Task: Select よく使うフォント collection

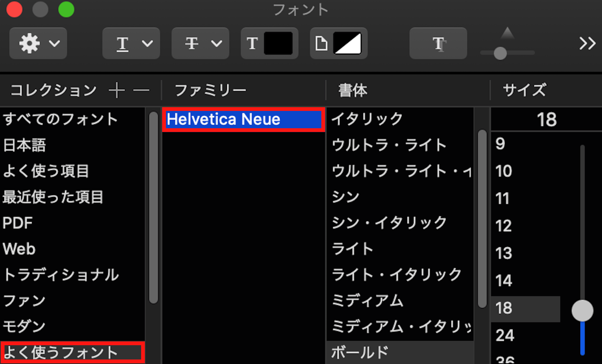Action: pos(72,352)
